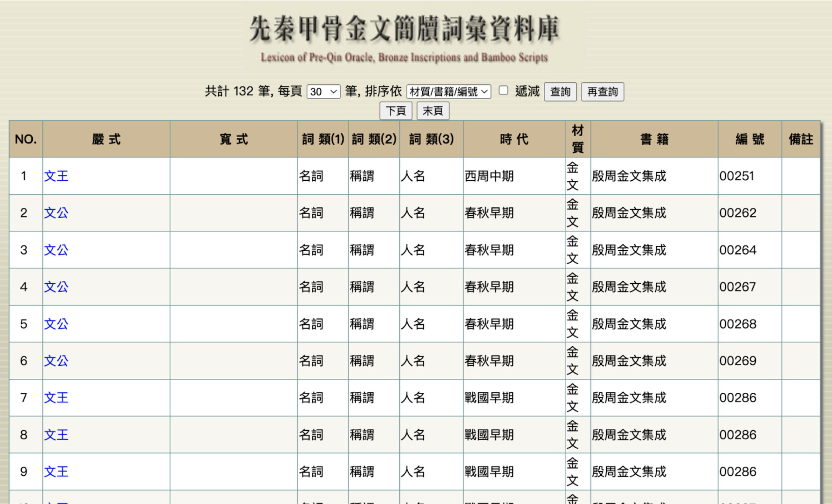
Task: Click the 編號 cell 00251
Action: point(737,176)
